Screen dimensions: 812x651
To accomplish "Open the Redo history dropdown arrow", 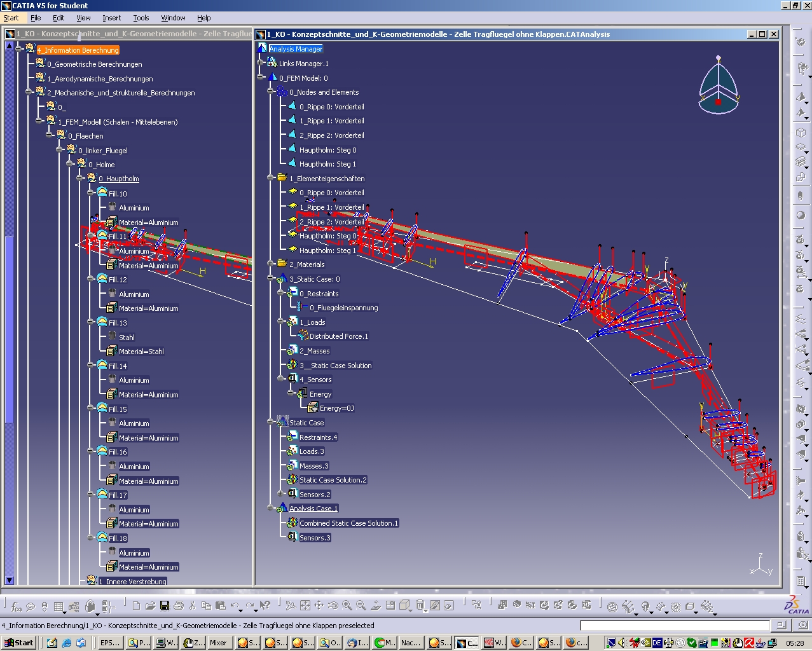I will 256,612.
